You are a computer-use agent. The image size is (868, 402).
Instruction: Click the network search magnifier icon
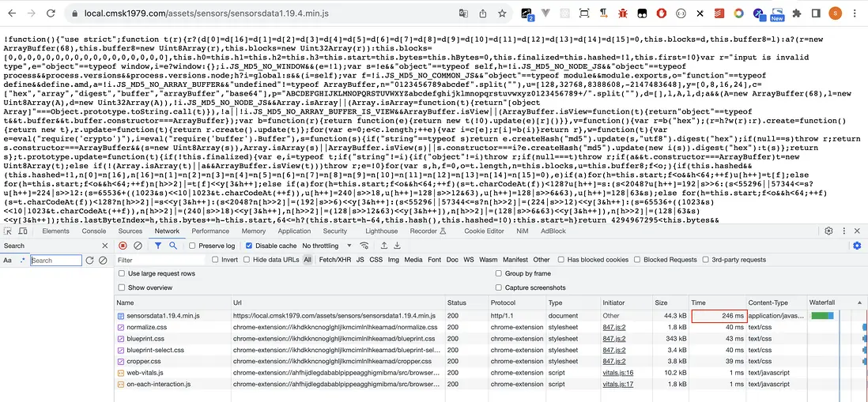172,246
